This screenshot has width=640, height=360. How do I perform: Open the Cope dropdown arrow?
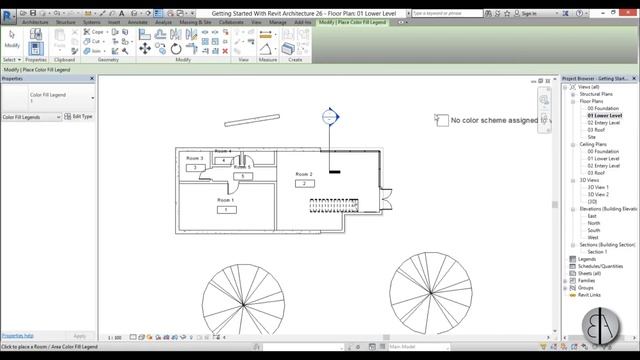(107, 32)
